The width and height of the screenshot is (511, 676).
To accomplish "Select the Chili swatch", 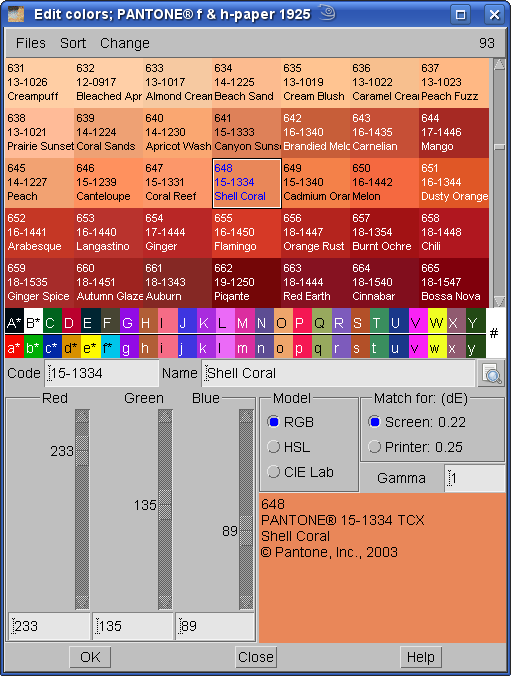I will pos(454,233).
